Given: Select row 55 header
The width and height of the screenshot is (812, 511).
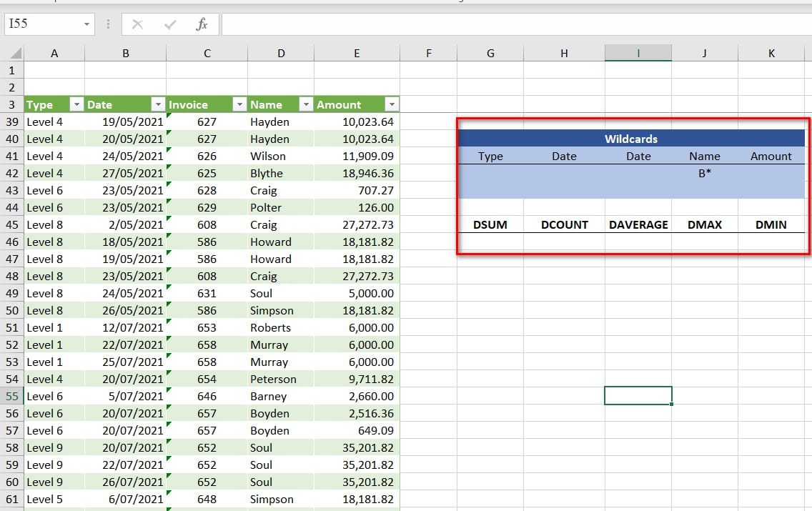Looking at the screenshot, I should point(11,396).
